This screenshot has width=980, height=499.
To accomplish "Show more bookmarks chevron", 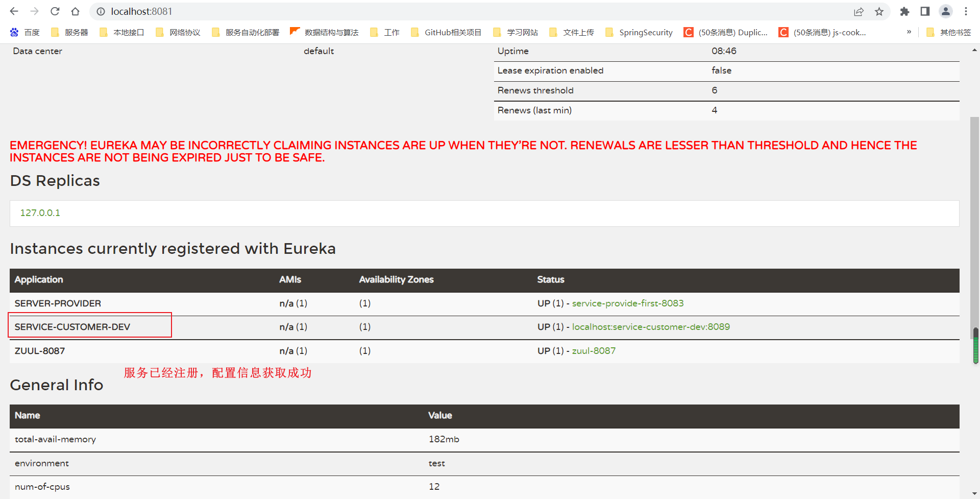I will [909, 32].
